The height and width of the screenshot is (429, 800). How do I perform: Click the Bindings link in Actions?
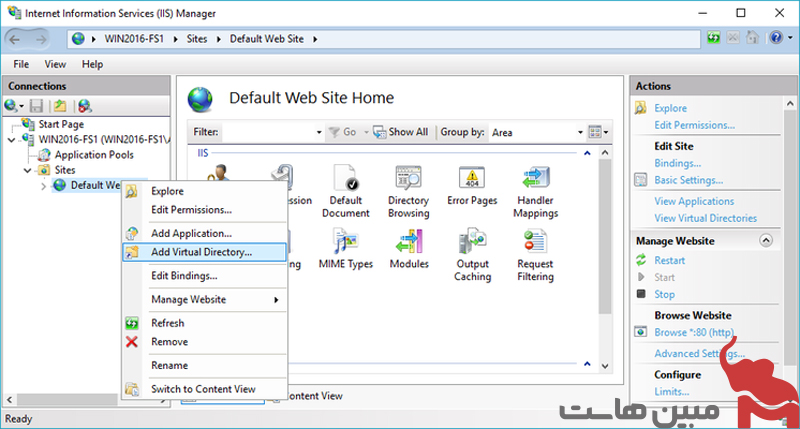tap(678, 163)
